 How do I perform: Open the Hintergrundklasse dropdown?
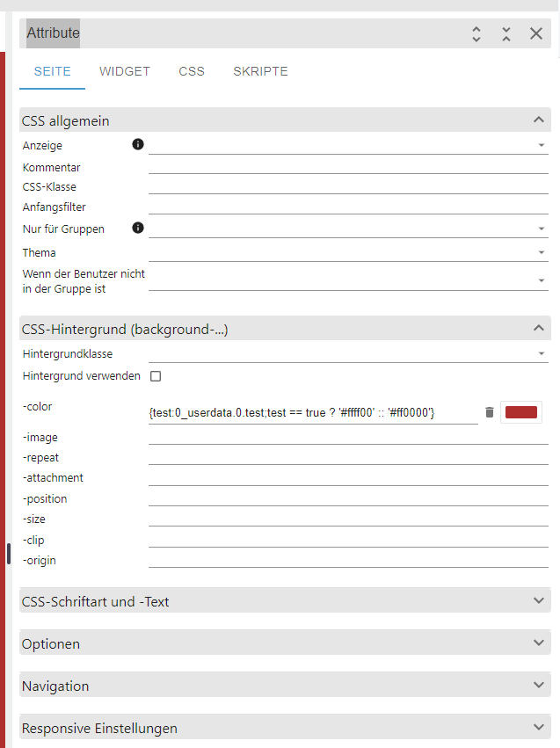541,353
